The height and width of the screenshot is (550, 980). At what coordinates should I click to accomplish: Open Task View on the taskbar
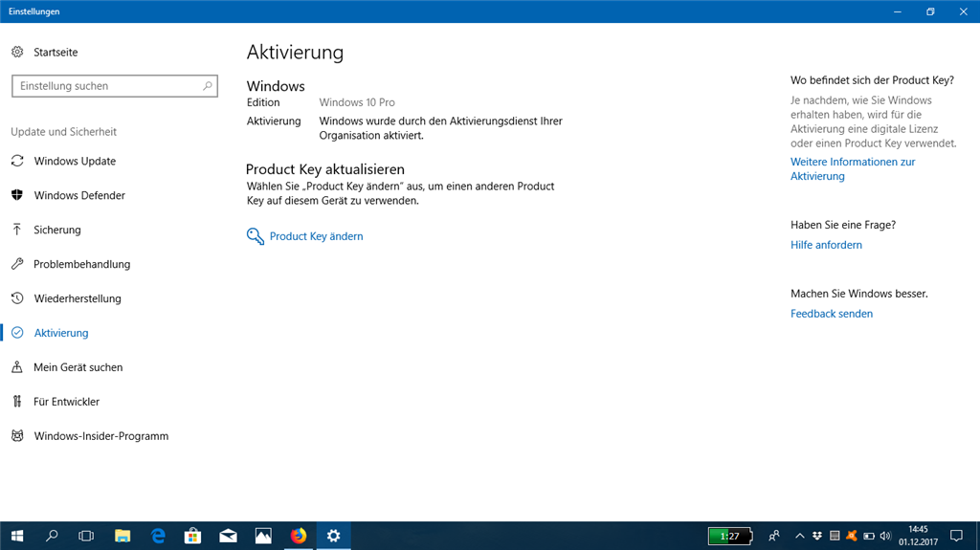click(86, 536)
